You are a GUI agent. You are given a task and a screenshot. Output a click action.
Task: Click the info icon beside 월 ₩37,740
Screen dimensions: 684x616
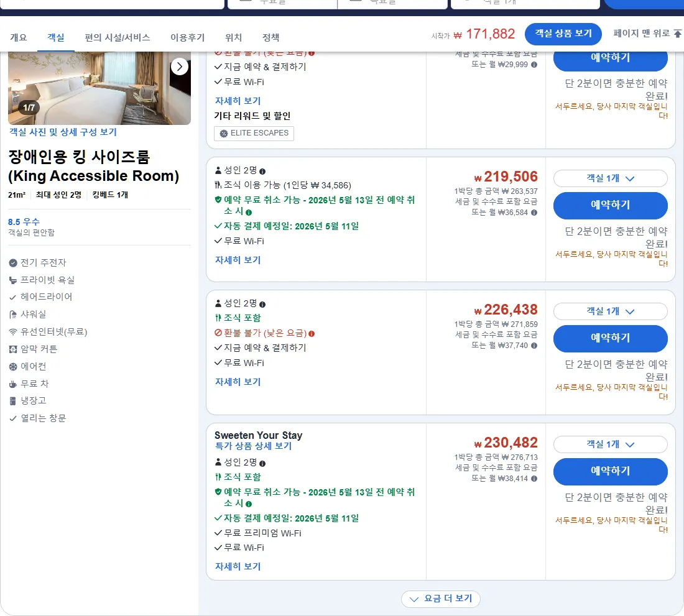pyautogui.click(x=534, y=346)
